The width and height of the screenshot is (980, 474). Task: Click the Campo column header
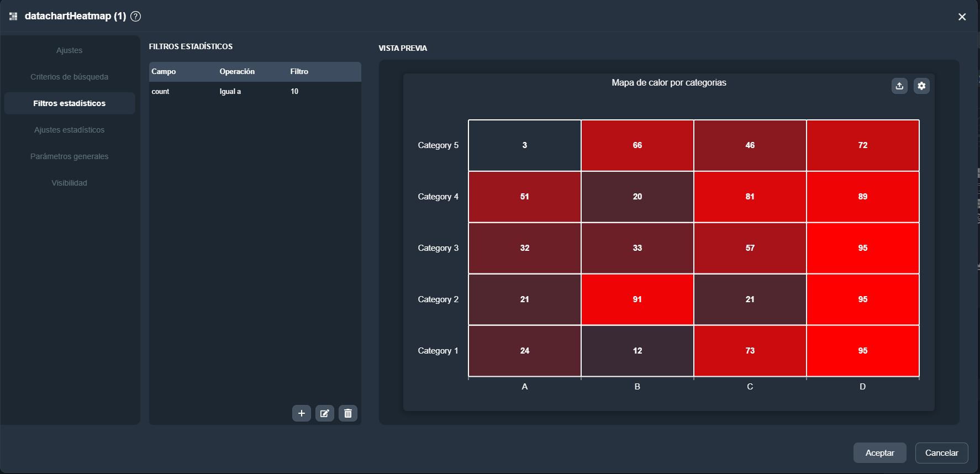point(164,72)
